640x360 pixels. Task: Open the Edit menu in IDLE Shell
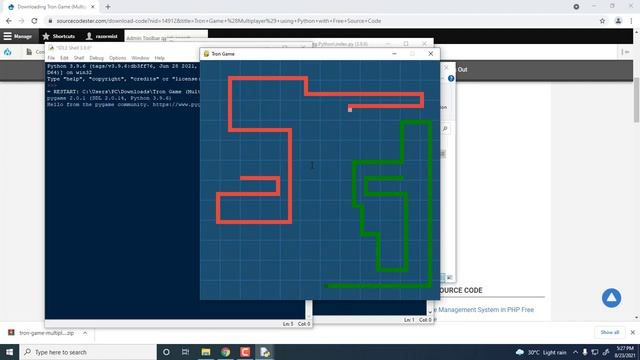coord(64,58)
